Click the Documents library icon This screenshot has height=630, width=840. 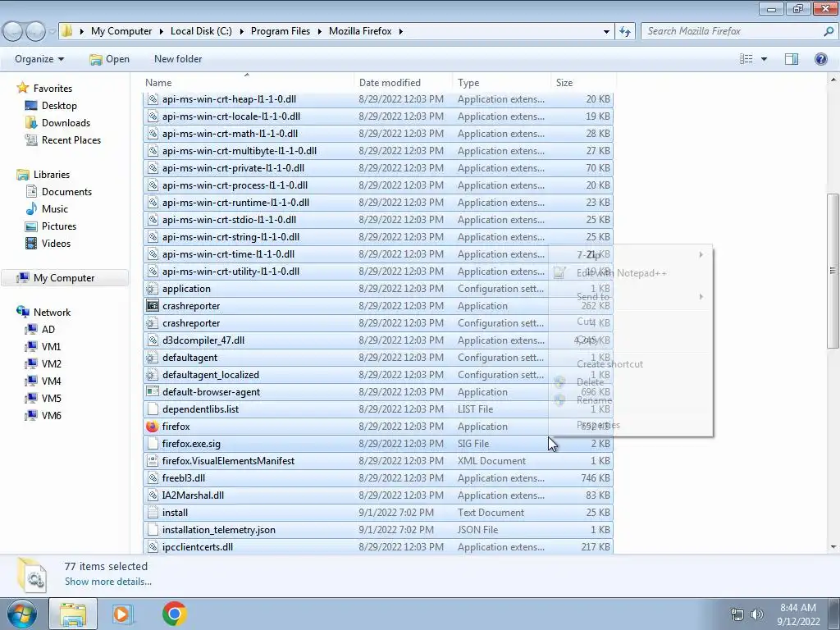click(31, 192)
